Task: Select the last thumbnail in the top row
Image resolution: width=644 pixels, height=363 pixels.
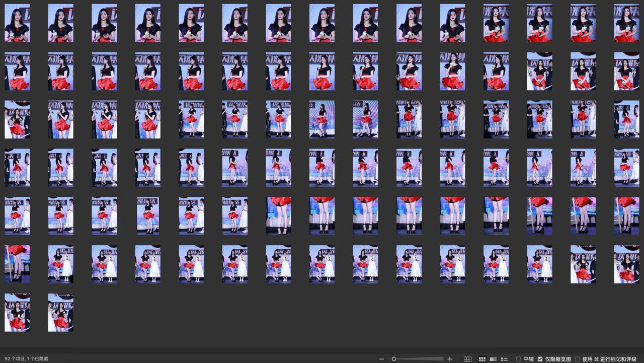Action: [626, 23]
